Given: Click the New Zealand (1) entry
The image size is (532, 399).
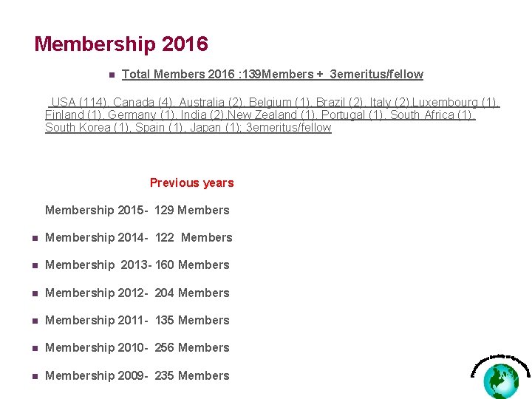Looking at the screenshot, I should (271, 115).
